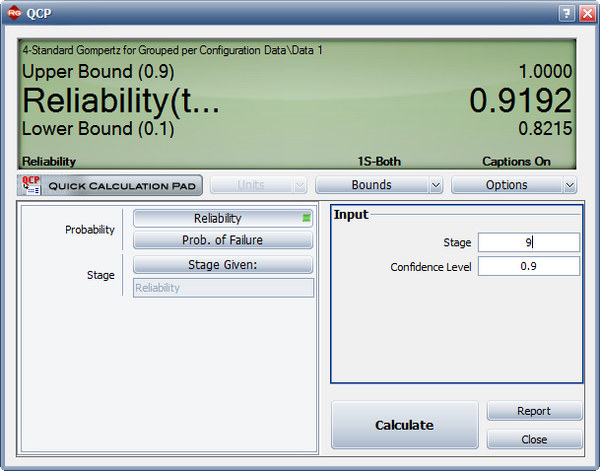Click the Close button
This screenshot has height=471, width=600.
tap(534, 439)
